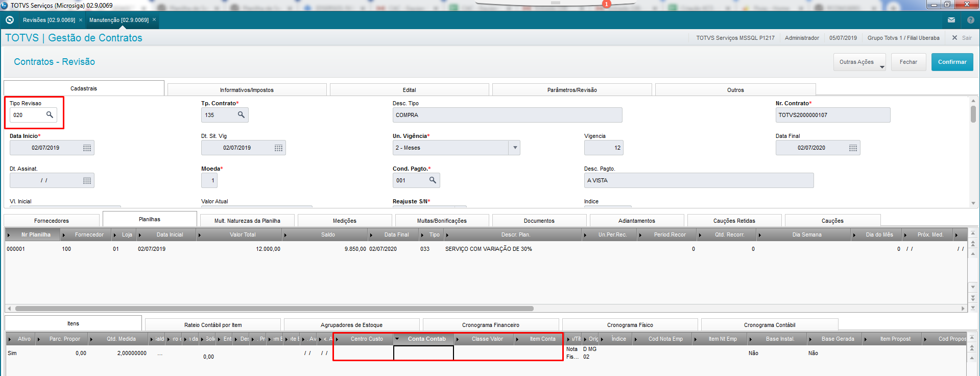Screen dimensions: 980x376
Task: Switch to Revisões tab
Action: click(x=49, y=20)
